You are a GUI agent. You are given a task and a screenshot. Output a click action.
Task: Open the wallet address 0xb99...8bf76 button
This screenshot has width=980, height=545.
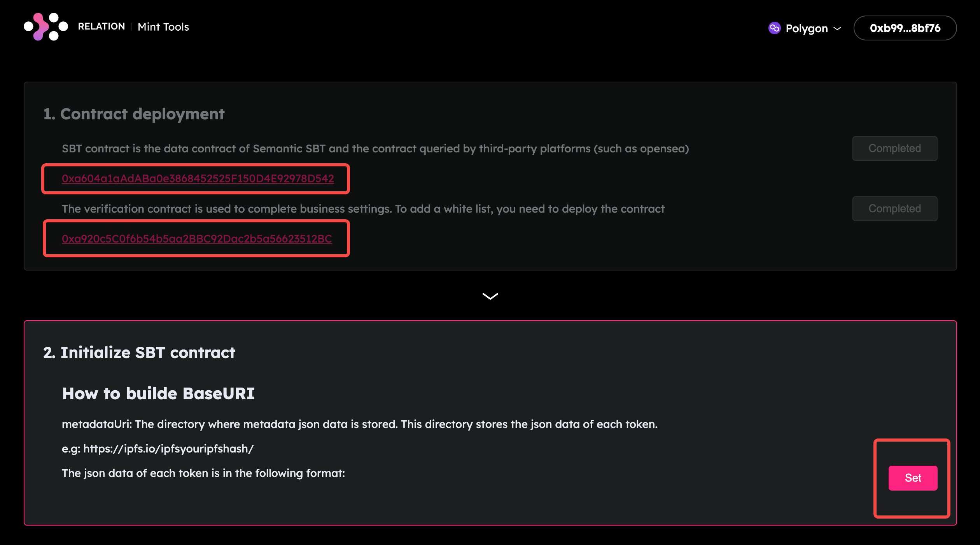point(905,28)
